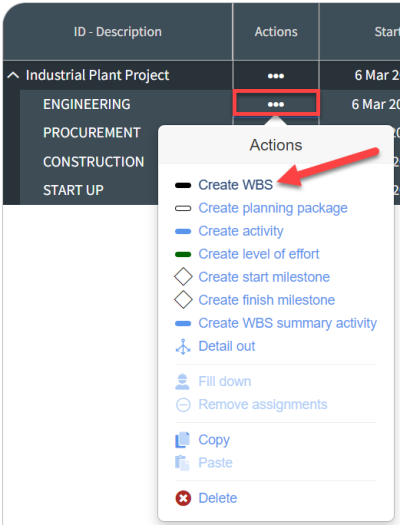Click the Copy documents icon
This screenshot has width=400, height=525.
tap(182, 440)
